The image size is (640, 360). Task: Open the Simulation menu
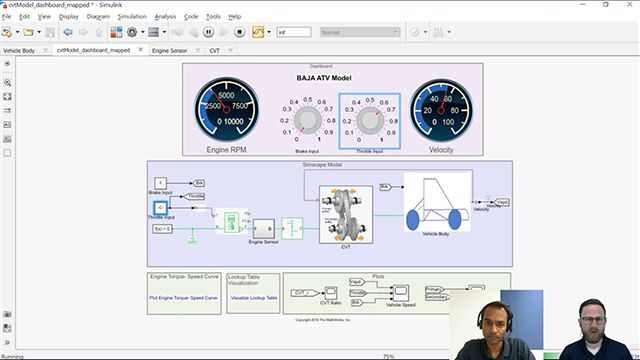coord(132,16)
